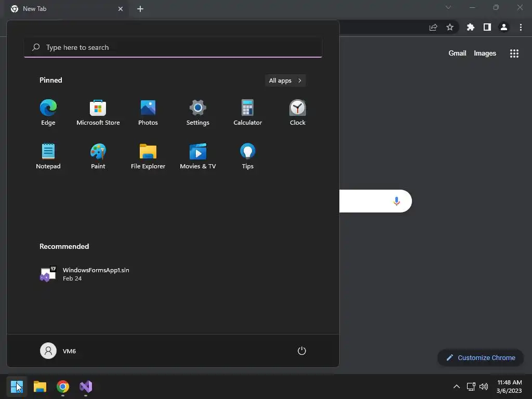
Task: Launch the Calculator app
Action: pos(248,113)
